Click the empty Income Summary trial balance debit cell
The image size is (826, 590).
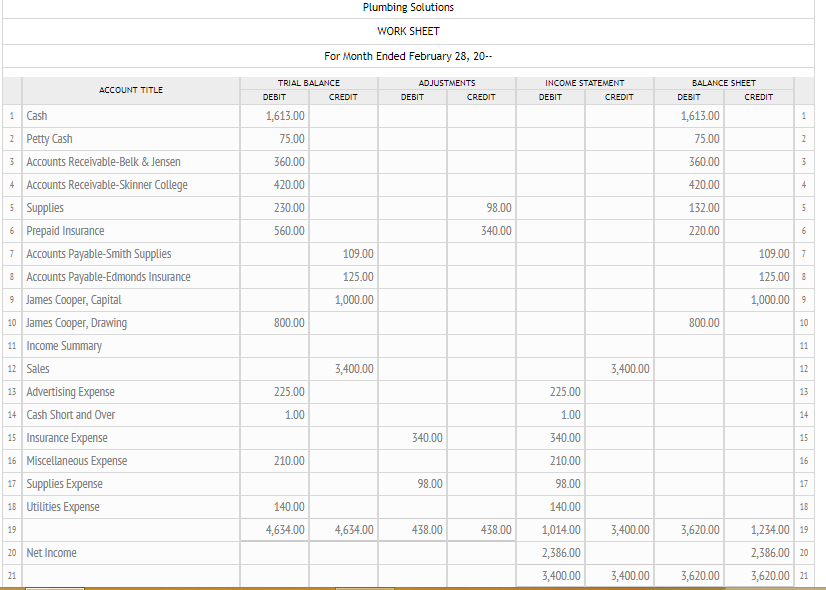274,346
